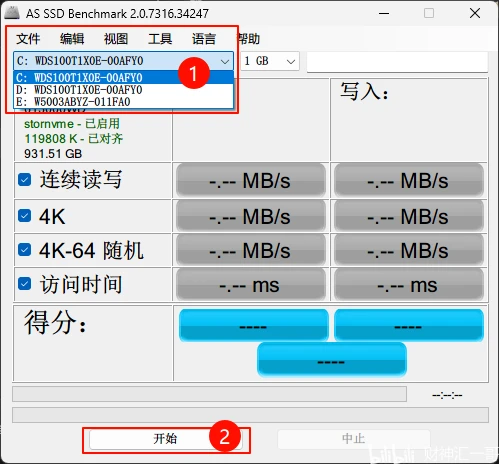Click the upper progress bar
Viewport: 499px width, 464px height.
209,394
